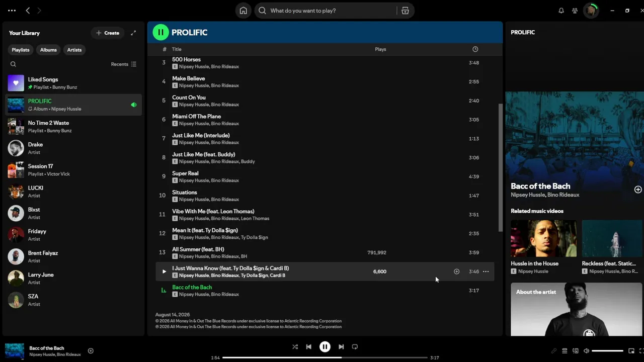Open the Liked Songs playlist
This screenshot has height=362, width=644.
[73, 83]
